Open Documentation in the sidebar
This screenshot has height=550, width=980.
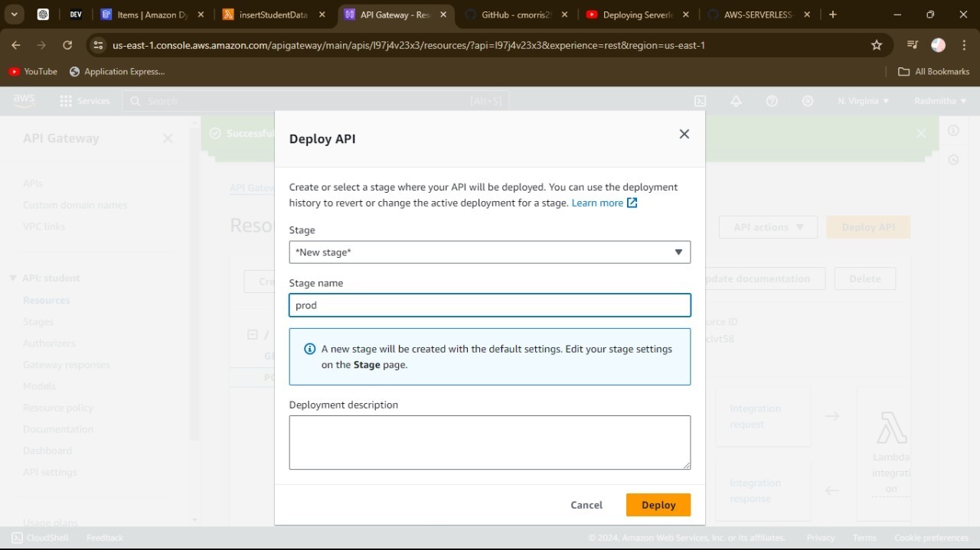pos(58,429)
